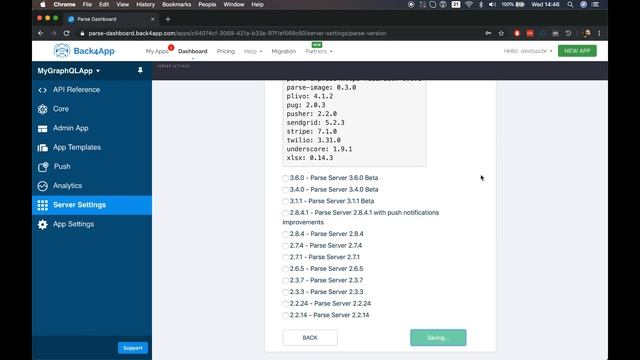Screen dimensions: 640x360
Task: Open a new Chrome tab
Action: 168,19
